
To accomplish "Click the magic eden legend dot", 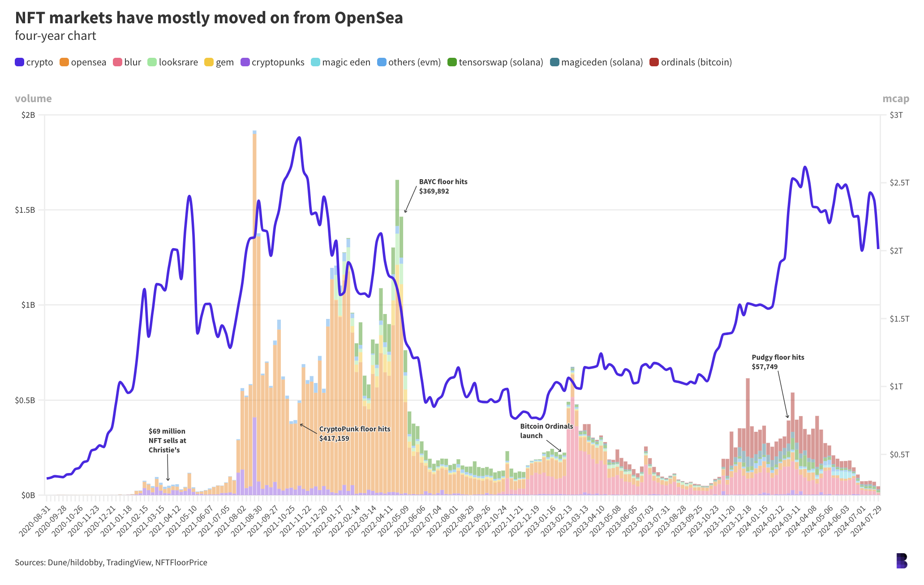I will coord(316,62).
